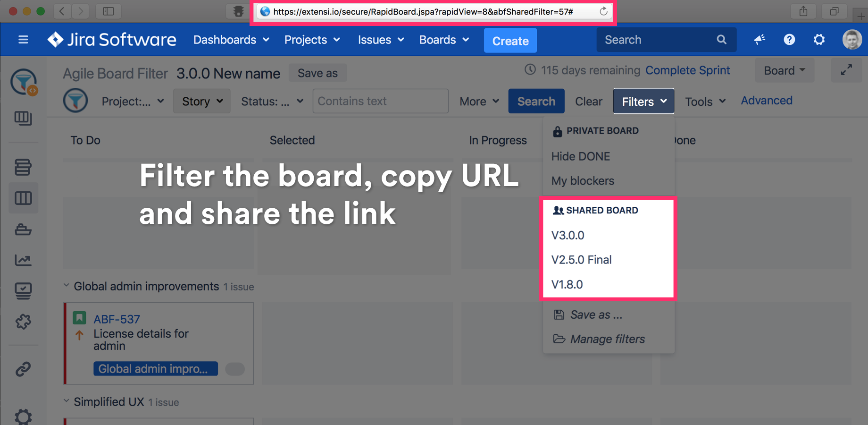
Task: Open the reports chart icon in sidebar
Action: coord(23,260)
